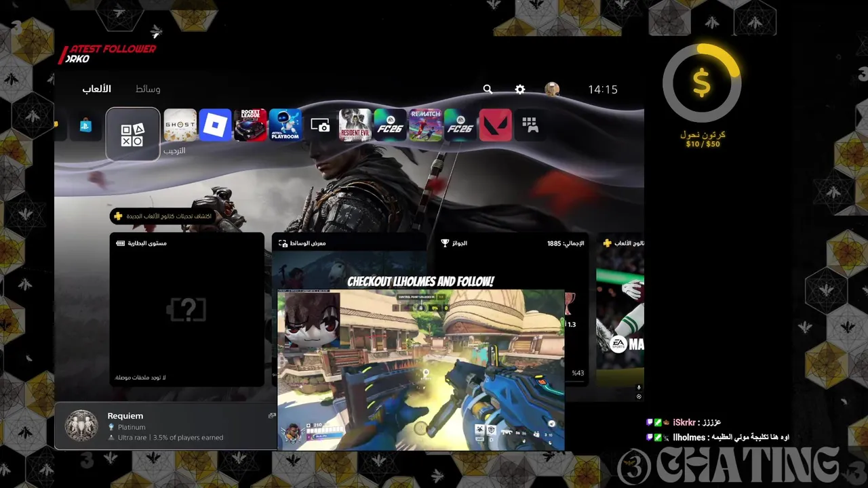Click the small screenshot icon on trophy notification
Viewport: 868px width, 488px height.
272,415
